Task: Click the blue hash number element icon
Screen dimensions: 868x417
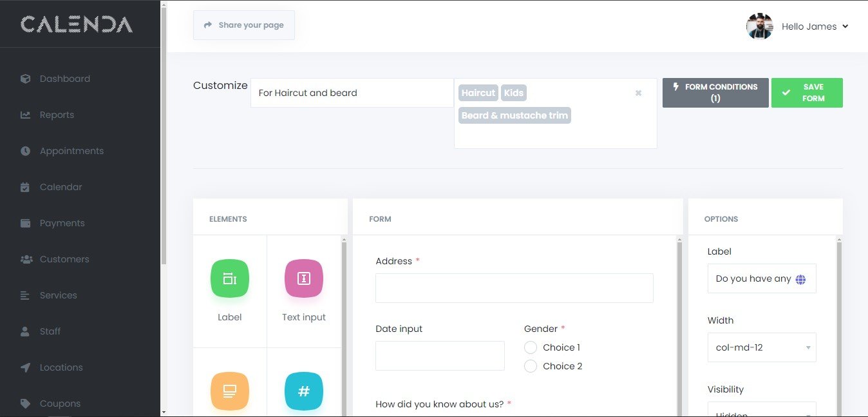Action: coord(304,391)
